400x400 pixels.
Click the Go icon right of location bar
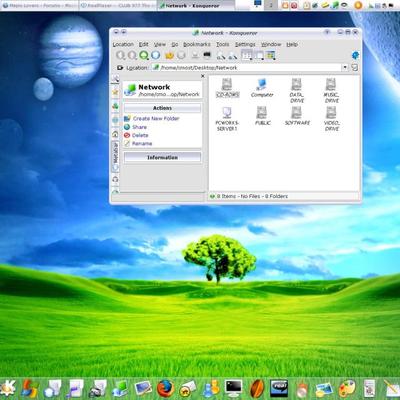coord(355,68)
